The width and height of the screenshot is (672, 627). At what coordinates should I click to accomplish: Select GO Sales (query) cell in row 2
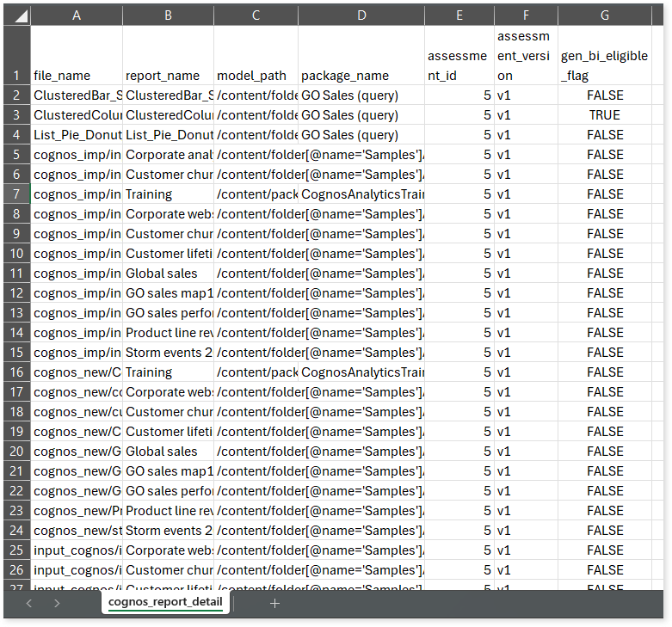361,95
